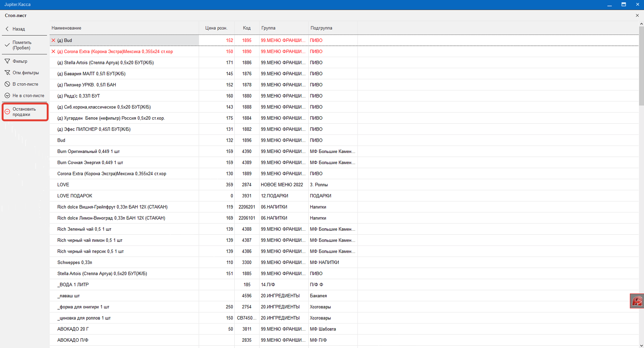Select the LOVE ПОДАРОК row
The width and height of the screenshot is (644, 348).
click(344, 196)
